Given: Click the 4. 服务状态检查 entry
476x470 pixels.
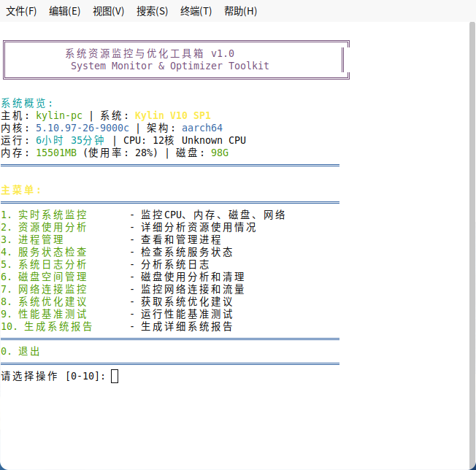Looking at the screenshot, I should pyautogui.click(x=44, y=252).
